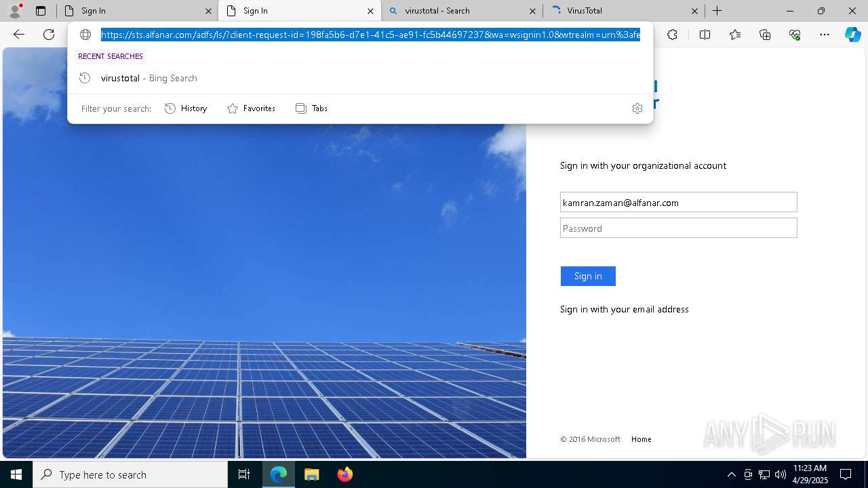Select the virustotal - Bing Search recent suggestion

tap(360, 78)
